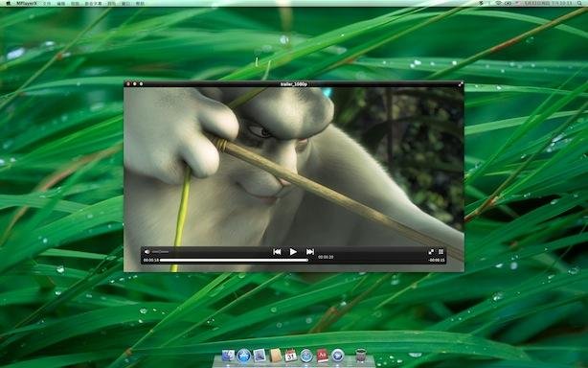Toggle remaining time display at right
The width and height of the screenshot is (588, 368).
[x=437, y=260]
